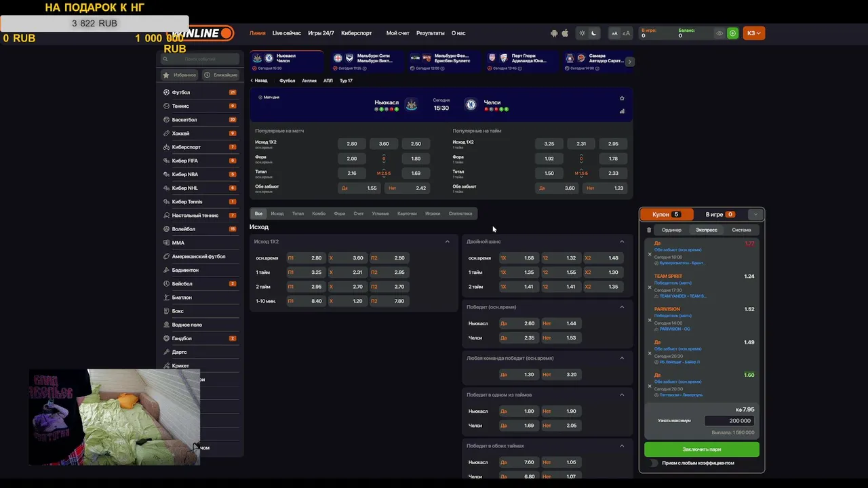The height and width of the screenshot is (488, 868).
Task: Switch to dark theme moon icon
Action: (594, 33)
